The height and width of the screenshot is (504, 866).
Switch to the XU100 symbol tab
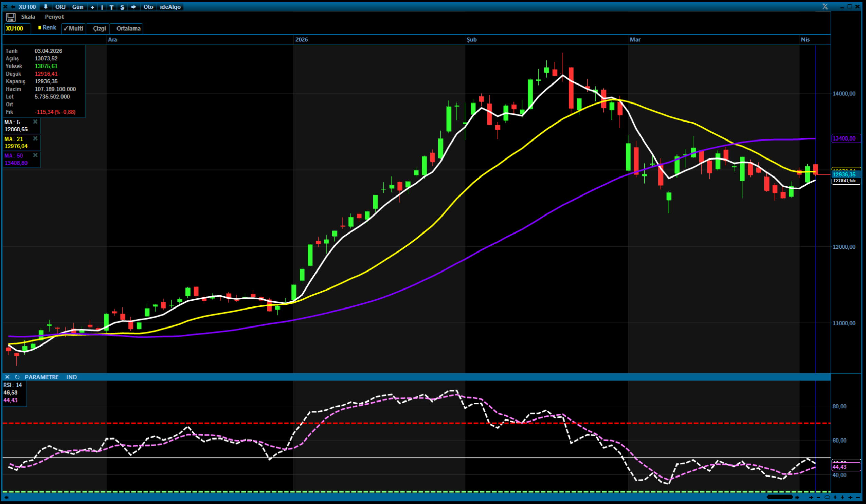[x=17, y=29]
